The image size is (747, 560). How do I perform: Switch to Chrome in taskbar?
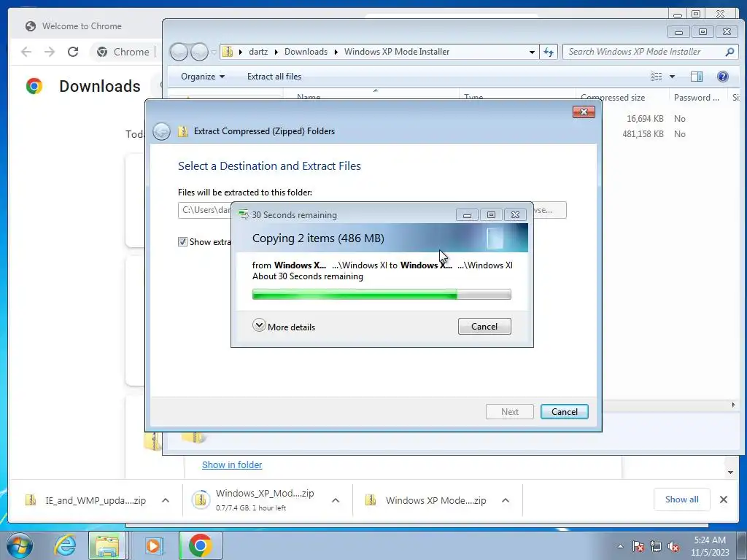pyautogui.click(x=201, y=545)
